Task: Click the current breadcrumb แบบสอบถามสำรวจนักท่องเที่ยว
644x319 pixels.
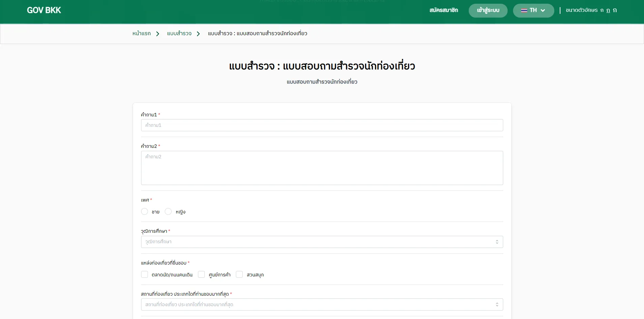Action: (x=258, y=33)
